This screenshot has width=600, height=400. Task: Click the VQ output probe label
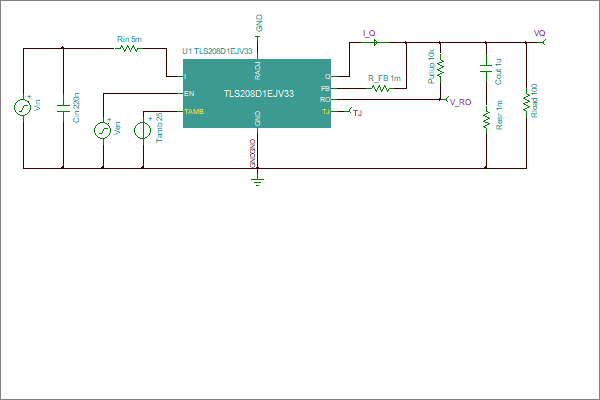540,33
